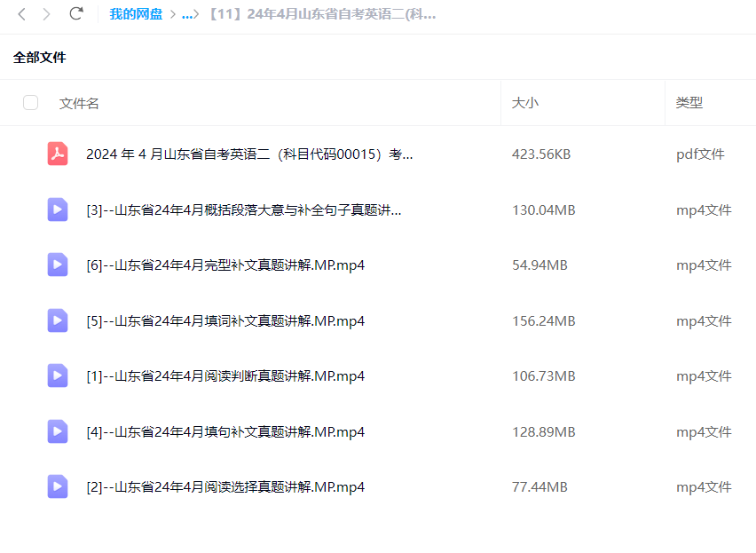Click the 130.04MB size value
Viewport: 756px width, 553px height.
click(x=543, y=210)
